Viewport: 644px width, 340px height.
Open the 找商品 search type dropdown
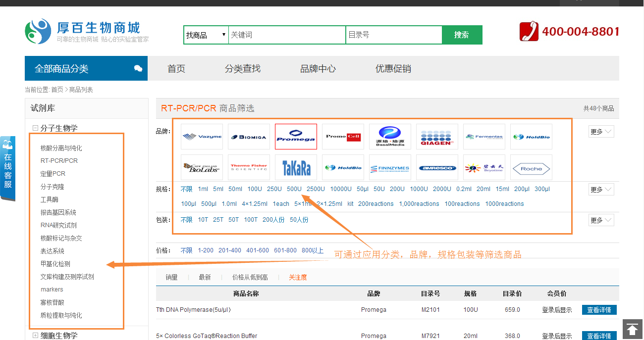(206, 35)
